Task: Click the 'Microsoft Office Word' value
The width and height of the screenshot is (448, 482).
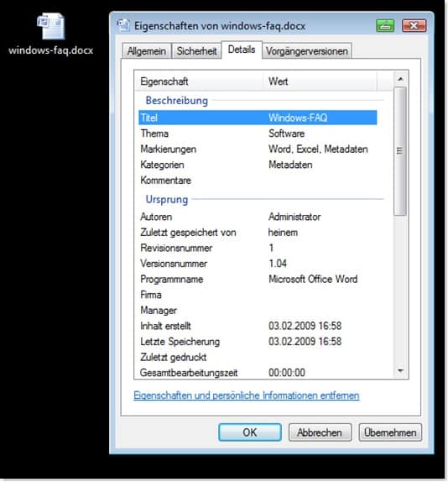Action: pos(313,279)
